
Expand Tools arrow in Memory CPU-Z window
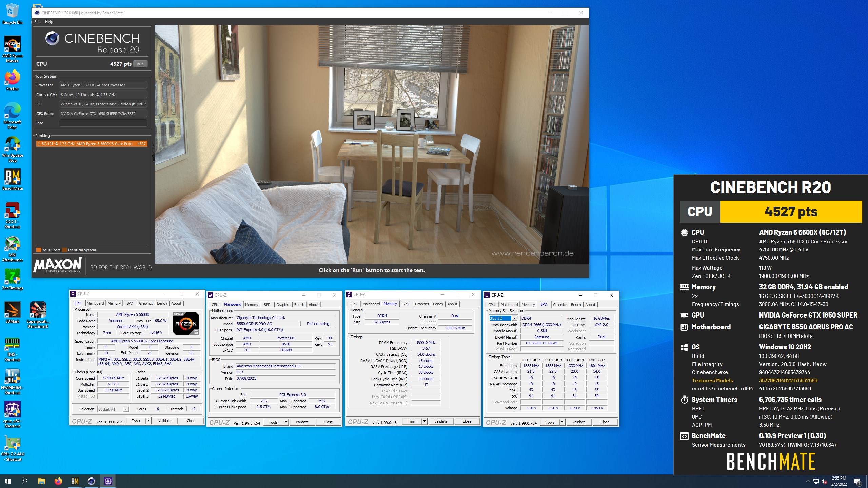tap(424, 421)
